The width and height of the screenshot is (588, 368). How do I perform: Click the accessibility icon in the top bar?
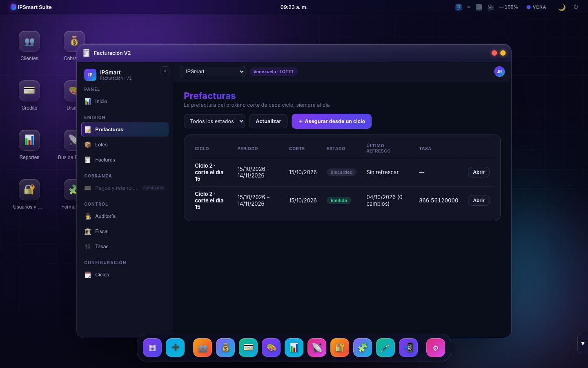459,7
